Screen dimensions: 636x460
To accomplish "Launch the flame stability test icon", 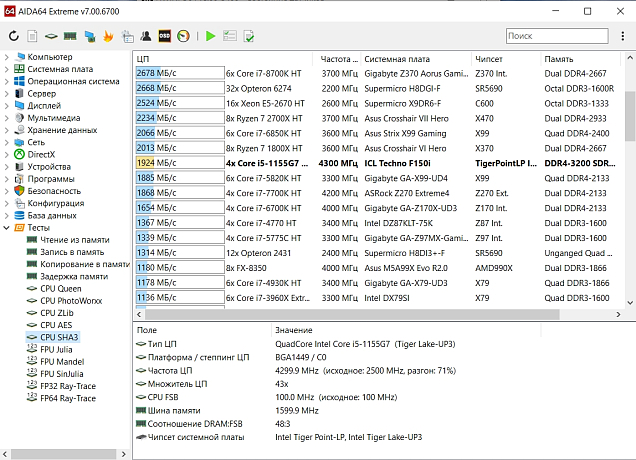I will (x=108, y=36).
